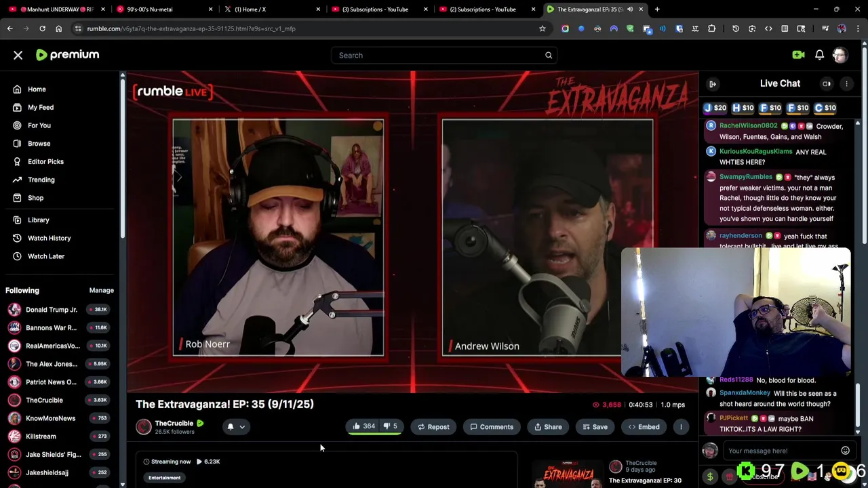Click the J $20 rant badge
868x488 pixels.
click(x=715, y=108)
